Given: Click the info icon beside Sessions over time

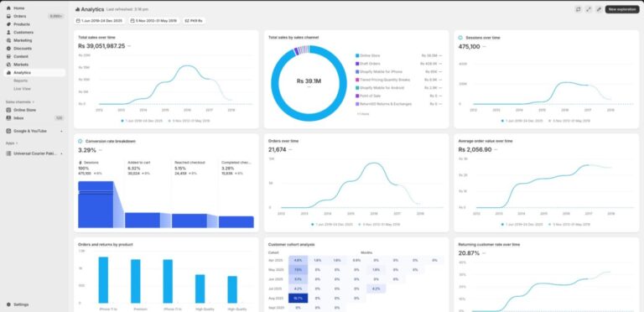Looking at the screenshot, I should [x=461, y=38].
